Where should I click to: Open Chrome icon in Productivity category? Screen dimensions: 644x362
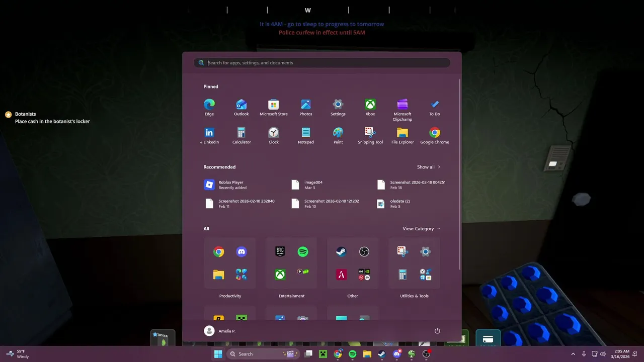(218, 252)
